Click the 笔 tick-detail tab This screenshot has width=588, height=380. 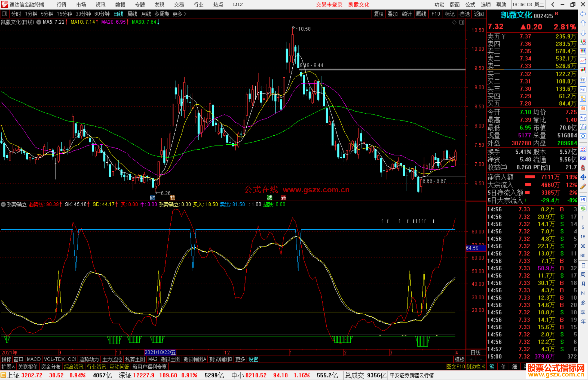pyautogui.click(x=492, y=367)
